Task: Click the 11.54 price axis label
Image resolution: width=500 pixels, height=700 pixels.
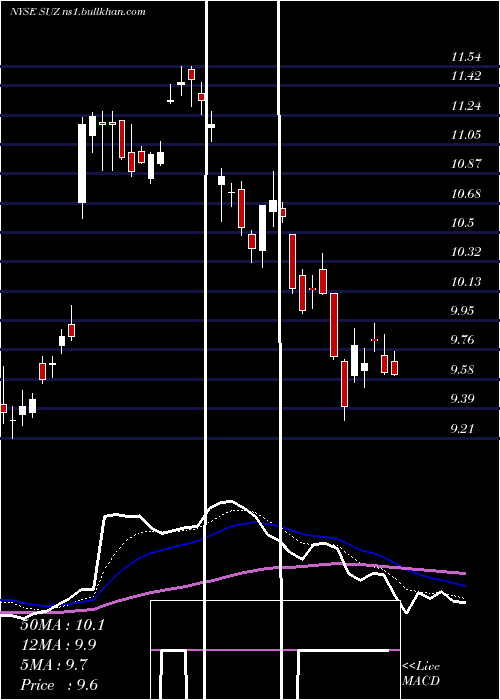Action: (466, 57)
